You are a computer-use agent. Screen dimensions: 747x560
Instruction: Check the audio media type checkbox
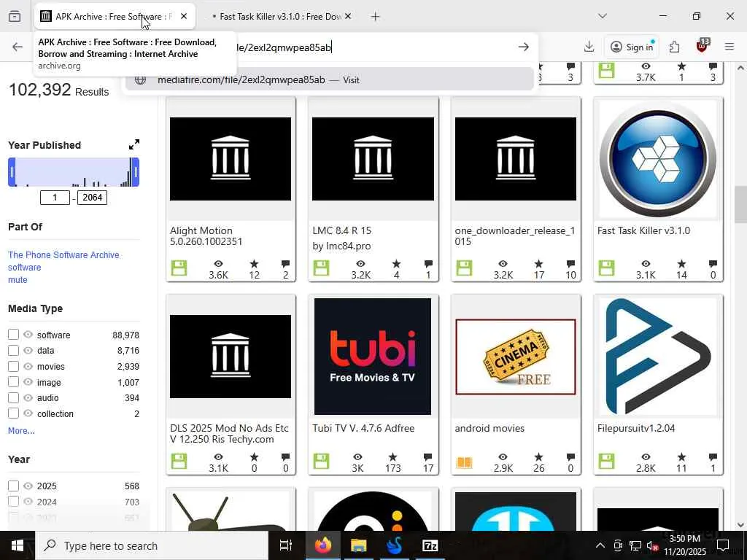tap(13, 397)
